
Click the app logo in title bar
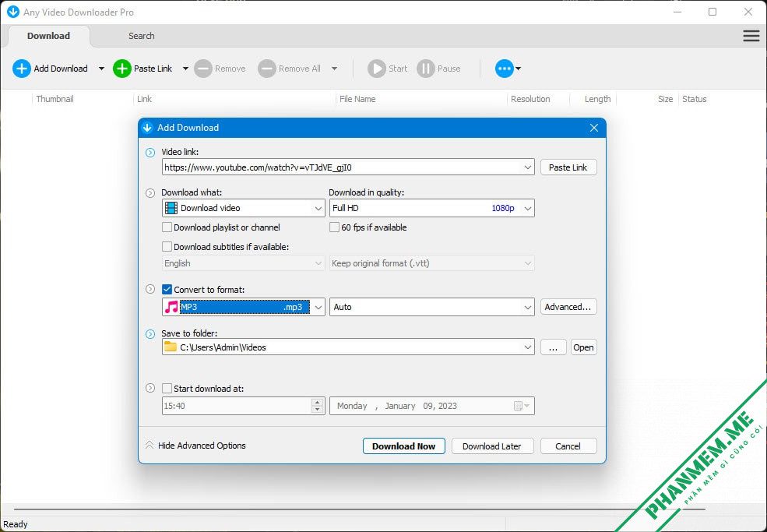13,12
